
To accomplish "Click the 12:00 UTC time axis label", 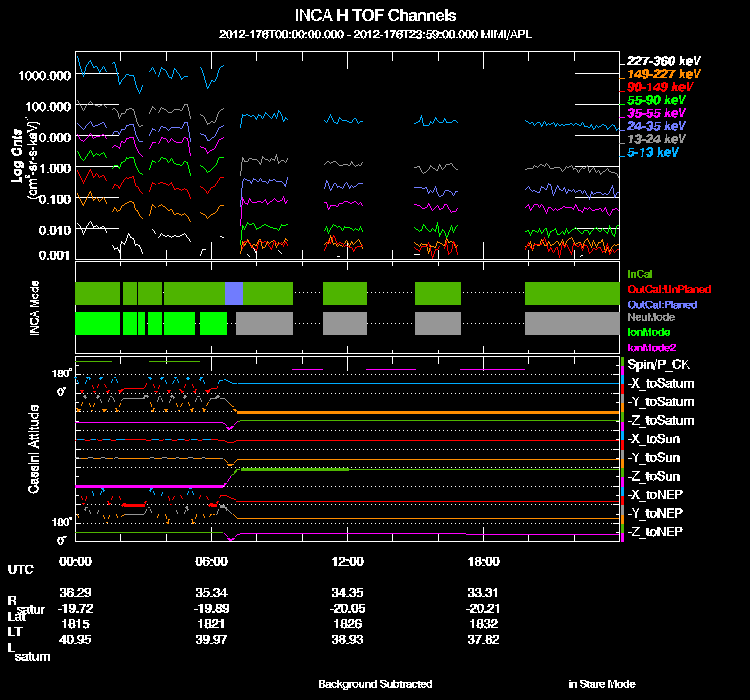I will (347, 561).
